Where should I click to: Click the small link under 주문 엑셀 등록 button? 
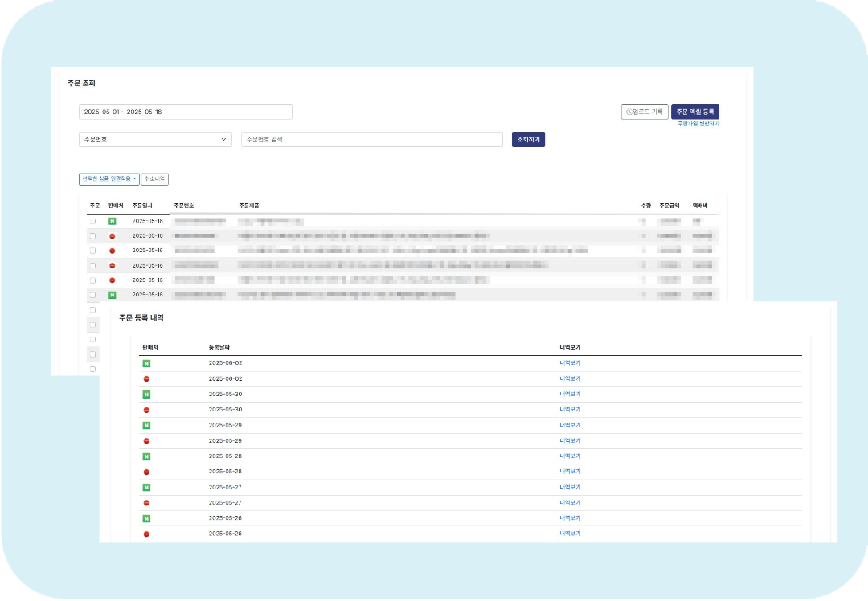[698, 125]
